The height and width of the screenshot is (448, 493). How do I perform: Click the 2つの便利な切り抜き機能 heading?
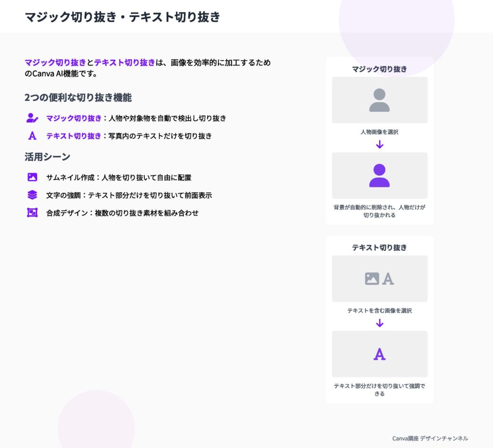pyautogui.click(x=78, y=98)
